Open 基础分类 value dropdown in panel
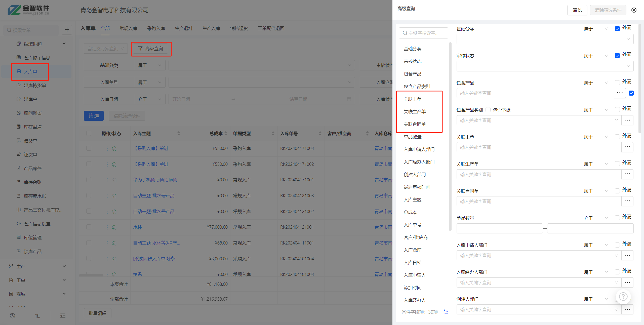 (545, 39)
